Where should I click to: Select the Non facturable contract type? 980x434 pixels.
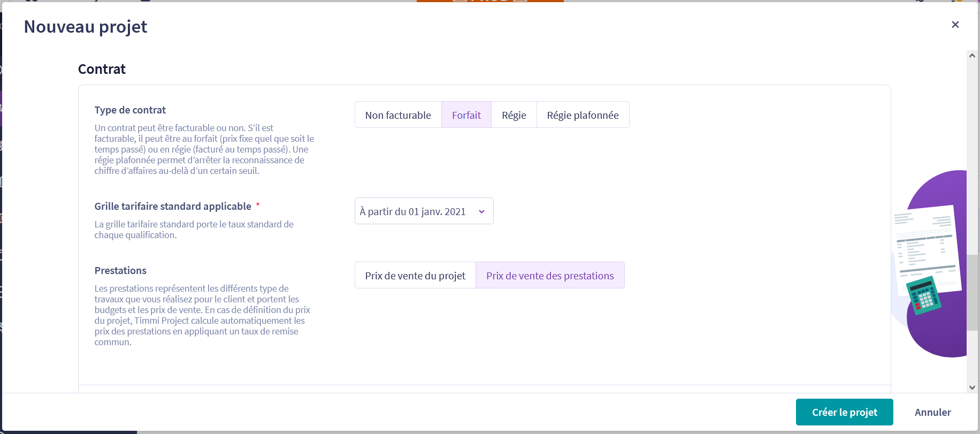click(398, 115)
